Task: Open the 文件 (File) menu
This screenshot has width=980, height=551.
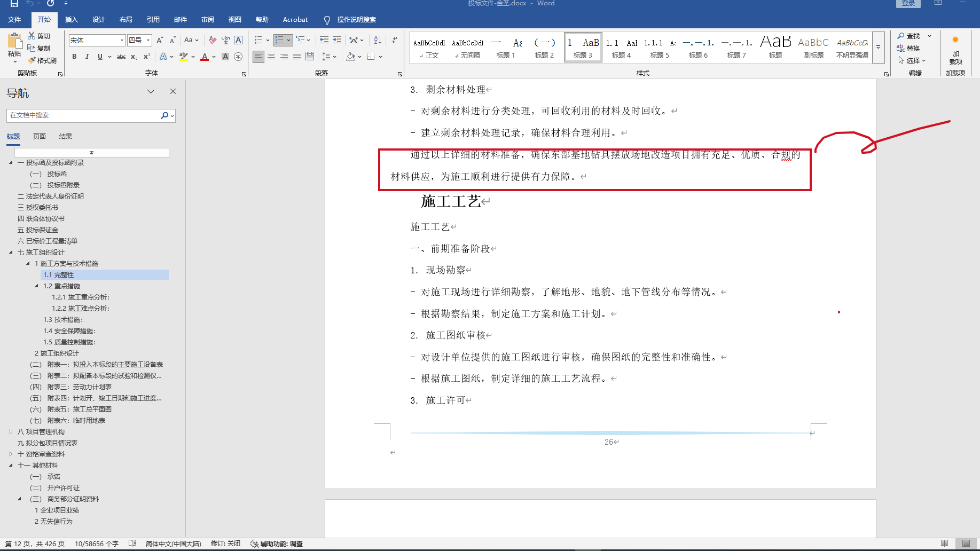Action: click(14, 20)
